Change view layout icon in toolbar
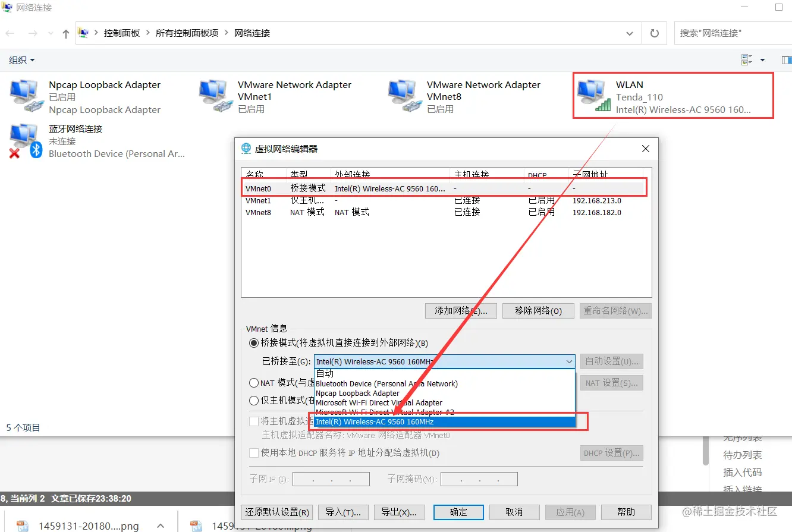 click(747, 60)
